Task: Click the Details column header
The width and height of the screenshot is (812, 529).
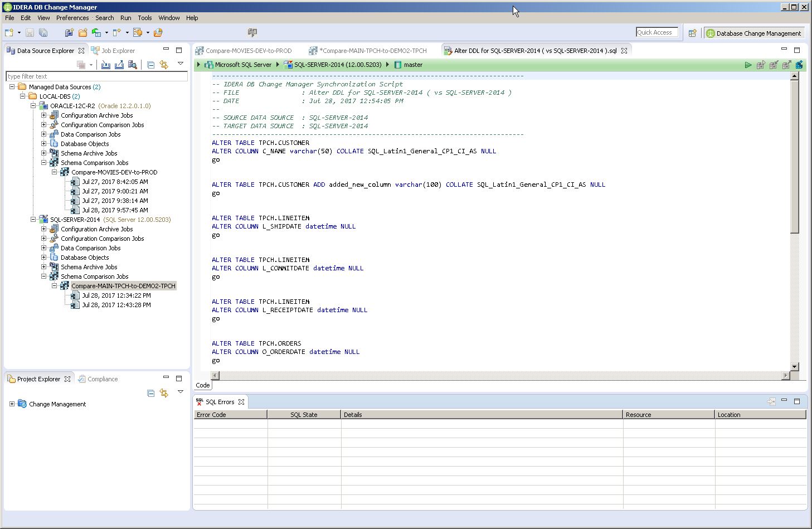Action: [482, 414]
